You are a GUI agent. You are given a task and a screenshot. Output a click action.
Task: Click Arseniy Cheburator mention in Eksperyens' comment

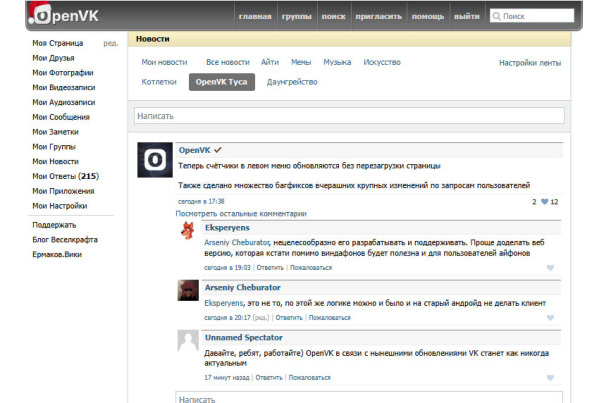click(x=237, y=242)
